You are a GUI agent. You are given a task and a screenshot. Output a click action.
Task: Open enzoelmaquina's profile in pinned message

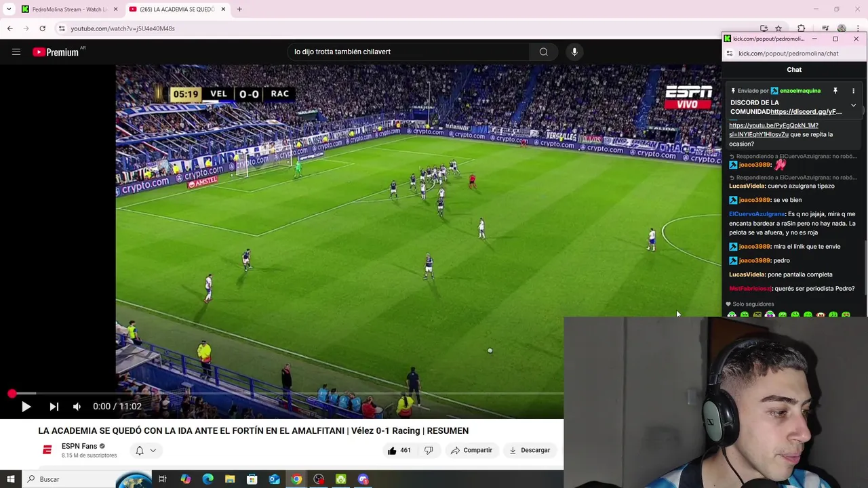800,91
